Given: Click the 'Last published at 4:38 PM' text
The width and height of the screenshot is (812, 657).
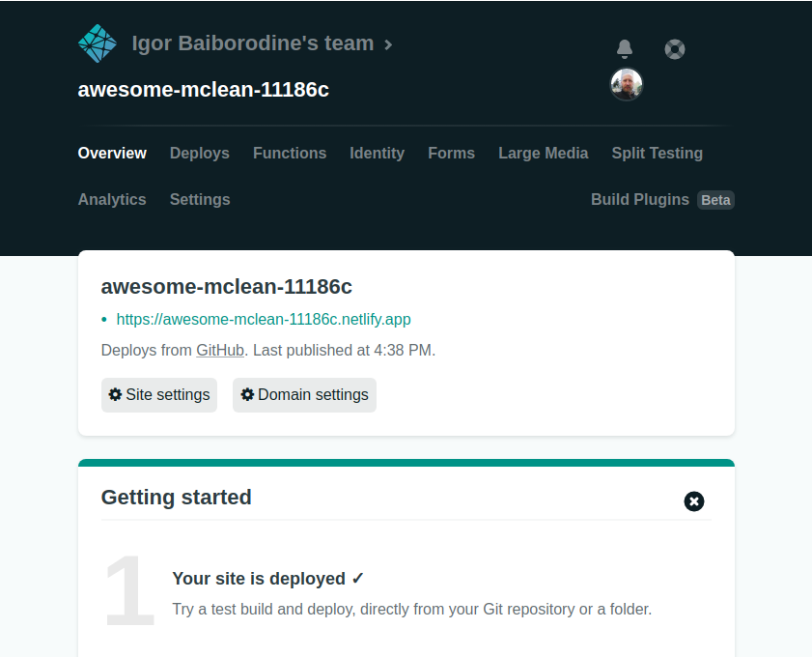Looking at the screenshot, I should click(345, 351).
